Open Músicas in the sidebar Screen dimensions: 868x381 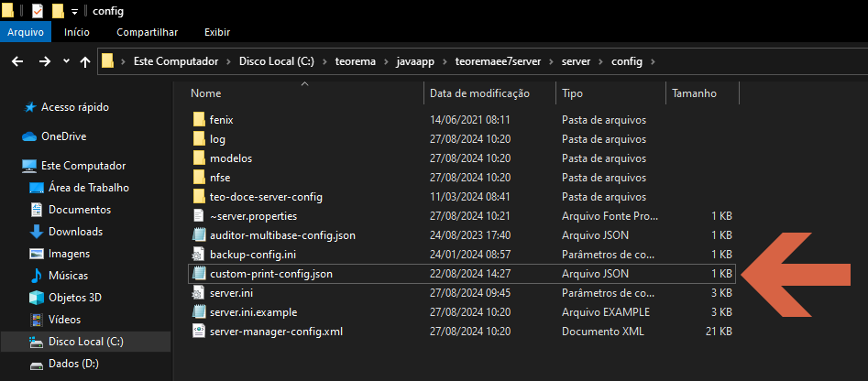[x=68, y=276]
